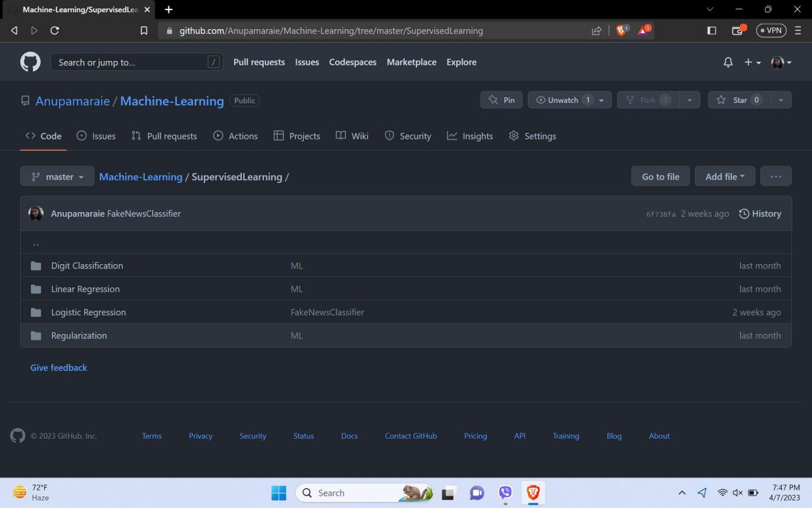This screenshot has height=508, width=812.
Task: Open commit hash 6f738fa
Action: tap(661, 214)
